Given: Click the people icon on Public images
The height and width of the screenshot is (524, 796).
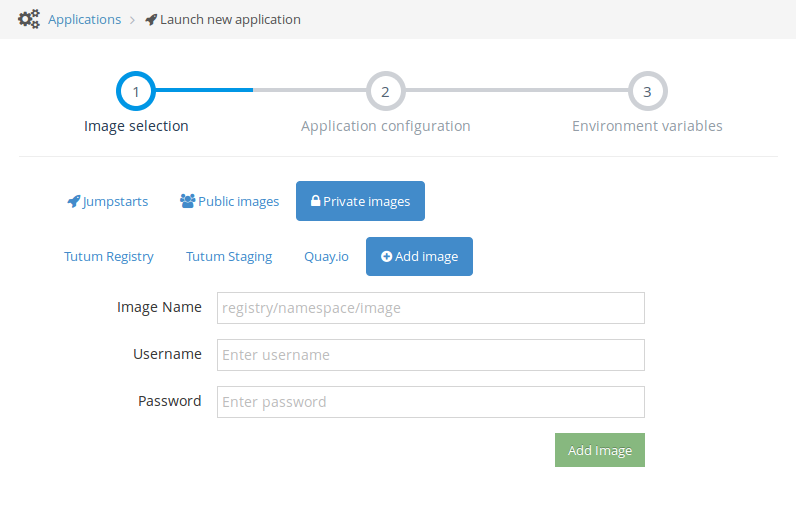Looking at the screenshot, I should pyautogui.click(x=187, y=201).
